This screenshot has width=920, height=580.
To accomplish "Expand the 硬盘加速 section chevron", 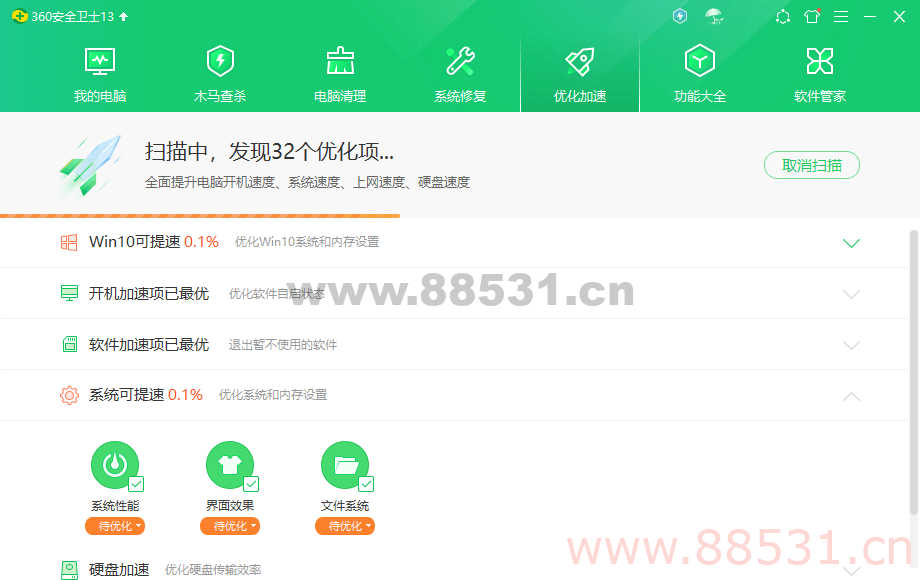I will coord(851,570).
